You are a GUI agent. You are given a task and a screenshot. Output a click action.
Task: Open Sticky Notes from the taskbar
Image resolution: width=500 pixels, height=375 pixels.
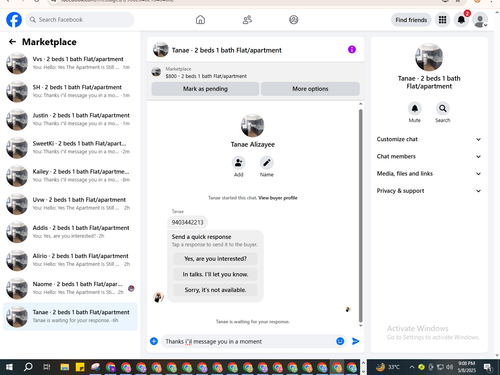click(x=80, y=367)
